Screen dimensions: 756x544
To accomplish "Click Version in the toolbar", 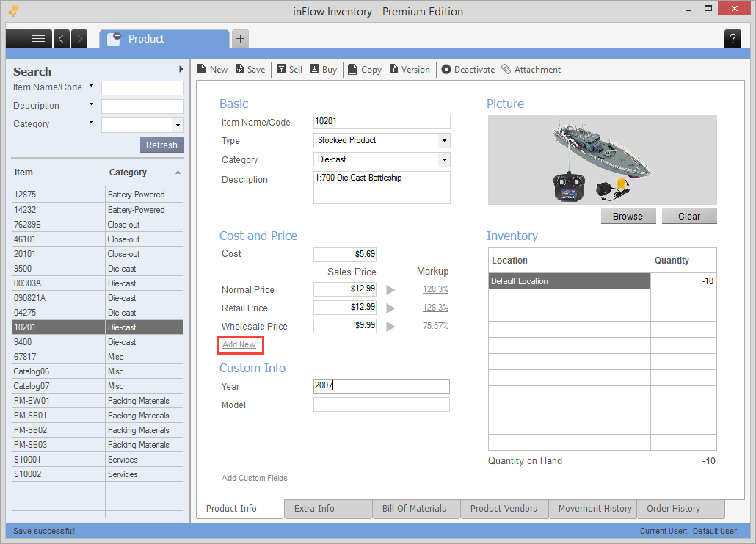I will [410, 70].
